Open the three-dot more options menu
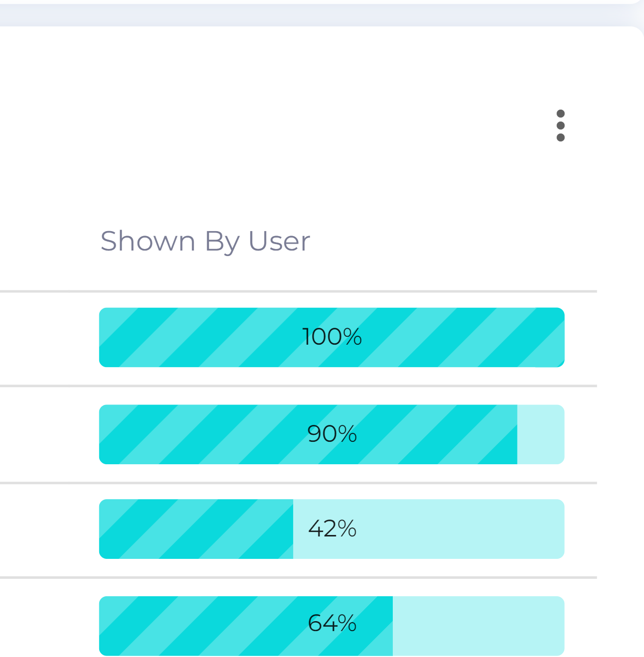This screenshot has height=657, width=644. click(560, 126)
